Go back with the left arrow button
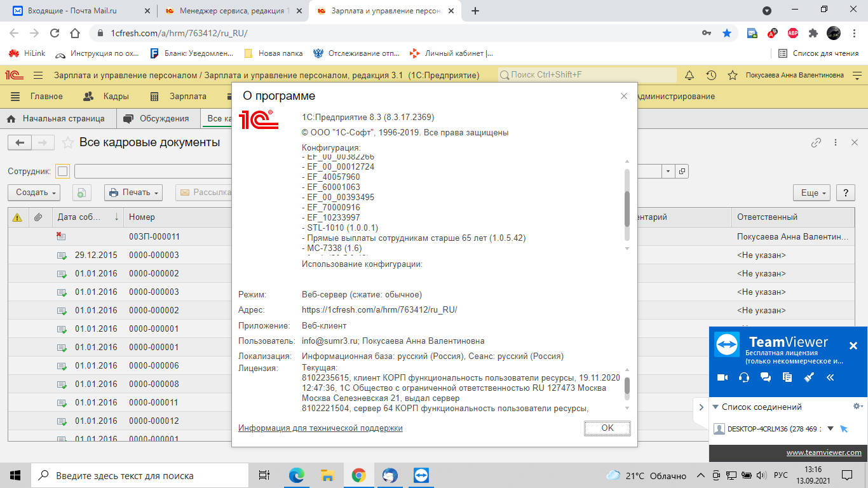The width and height of the screenshot is (868, 488). [20, 143]
